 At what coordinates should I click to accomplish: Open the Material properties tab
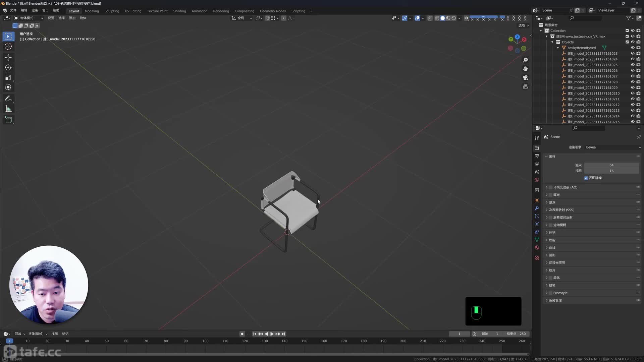[x=537, y=247]
